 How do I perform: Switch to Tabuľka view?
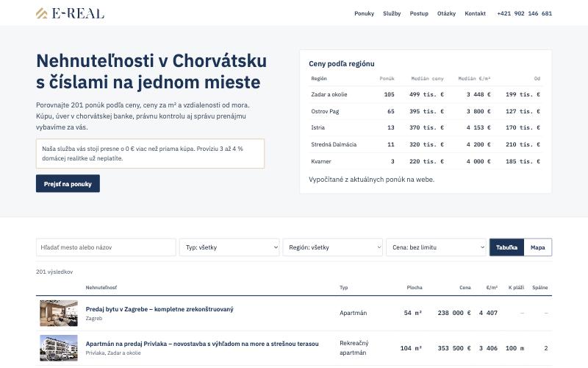pos(506,247)
